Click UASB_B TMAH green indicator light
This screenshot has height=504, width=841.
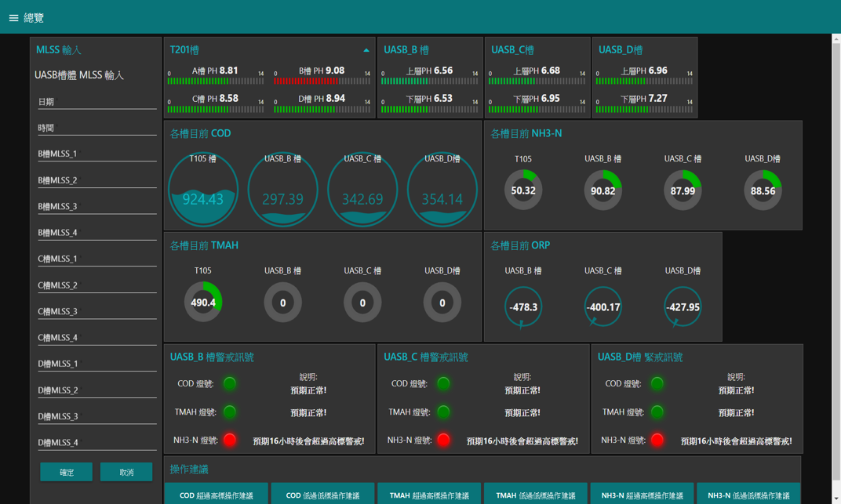tap(230, 412)
